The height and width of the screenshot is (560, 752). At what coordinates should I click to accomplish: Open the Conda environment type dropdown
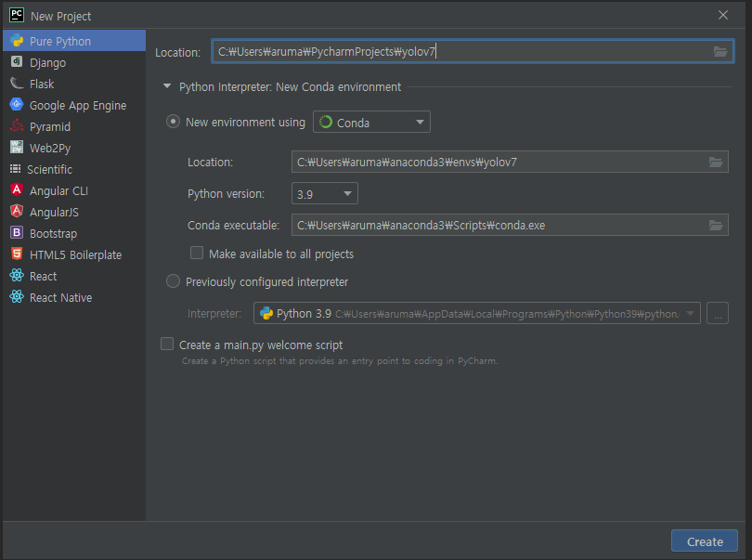tap(371, 123)
